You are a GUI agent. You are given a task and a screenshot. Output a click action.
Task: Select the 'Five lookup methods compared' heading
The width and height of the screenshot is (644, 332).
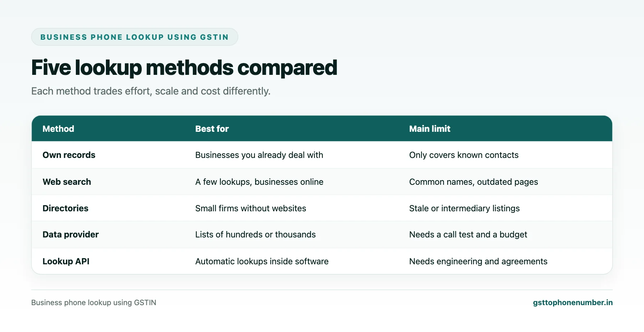point(184,68)
